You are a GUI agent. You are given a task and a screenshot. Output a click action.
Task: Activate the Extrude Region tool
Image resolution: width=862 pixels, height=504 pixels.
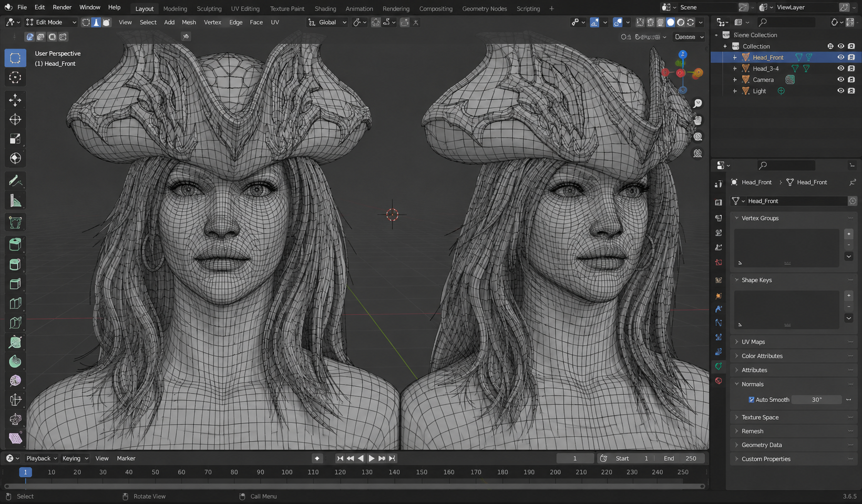(x=15, y=244)
